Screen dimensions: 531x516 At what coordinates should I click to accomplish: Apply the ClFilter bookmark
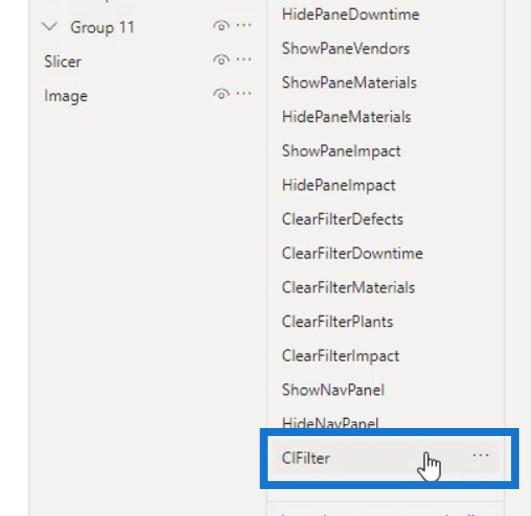pos(306,458)
